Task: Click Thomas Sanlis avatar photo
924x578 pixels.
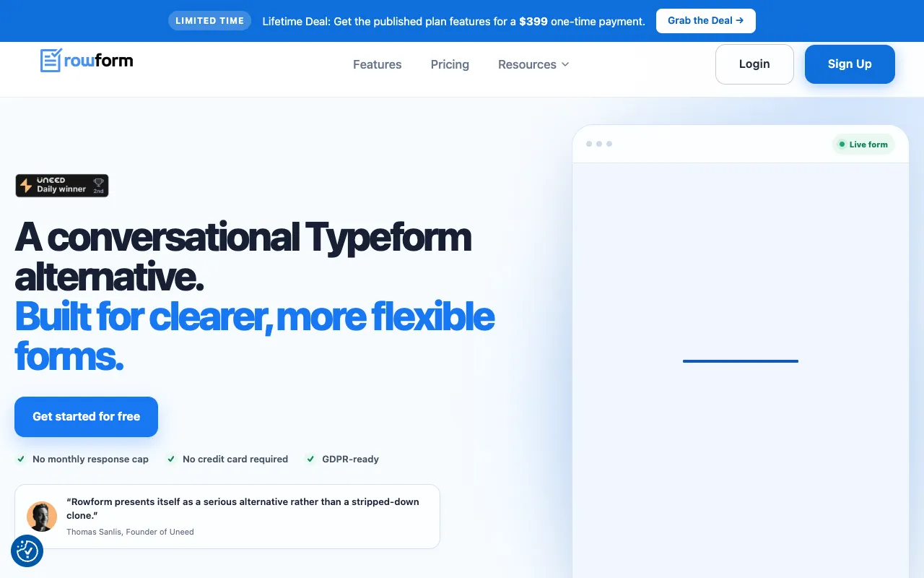Action: [42, 517]
